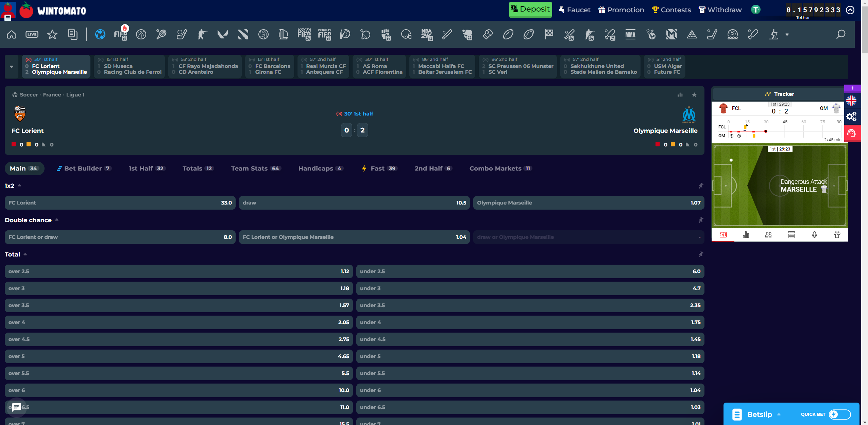Viewport: 868px width, 425px height.
Task: Select the Tennis racket sport icon
Action: pyautogui.click(x=161, y=34)
